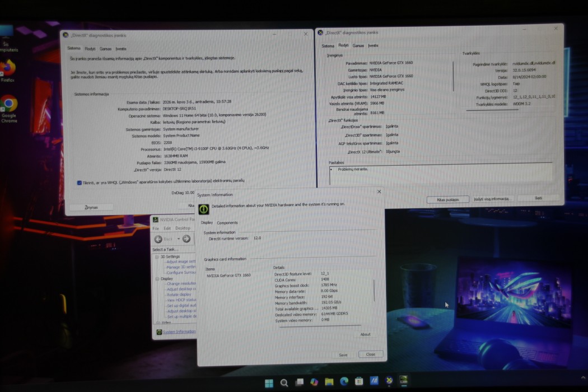Click the System Information link
Image resolution: width=588 pixels, height=392 pixels.
[179, 332]
